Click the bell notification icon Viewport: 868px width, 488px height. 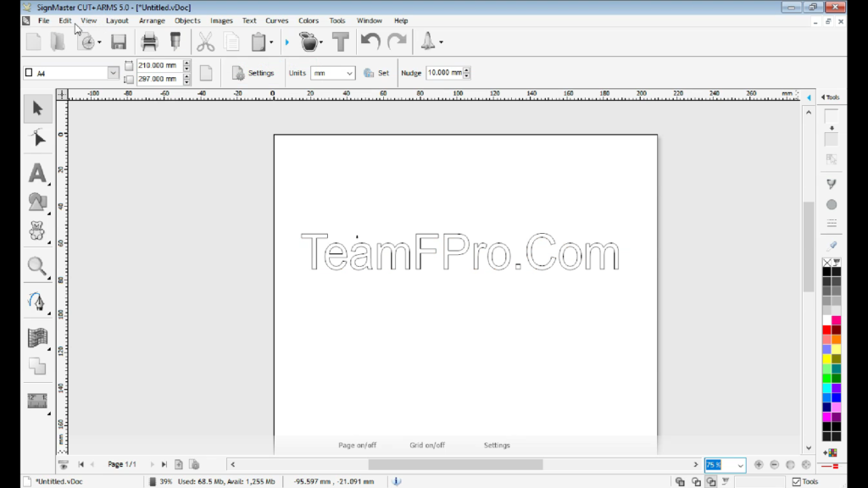pyautogui.click(x=427, y=42)
